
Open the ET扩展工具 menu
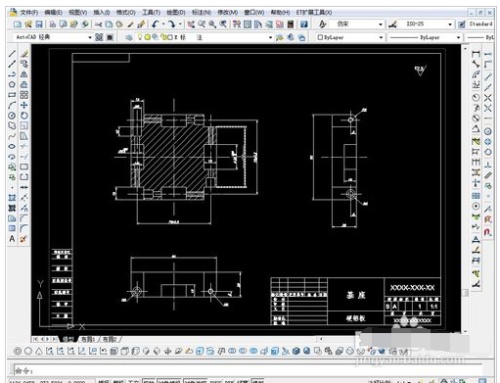point(314,12)
